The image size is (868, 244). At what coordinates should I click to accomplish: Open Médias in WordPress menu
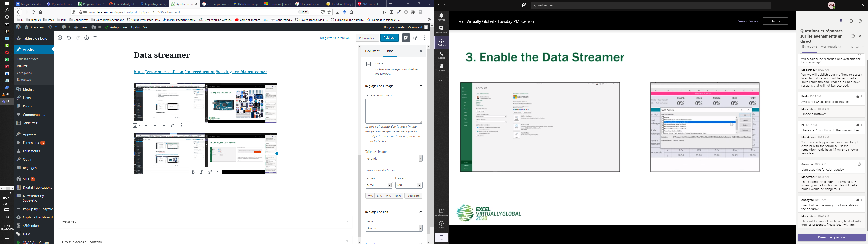point(29,90)
